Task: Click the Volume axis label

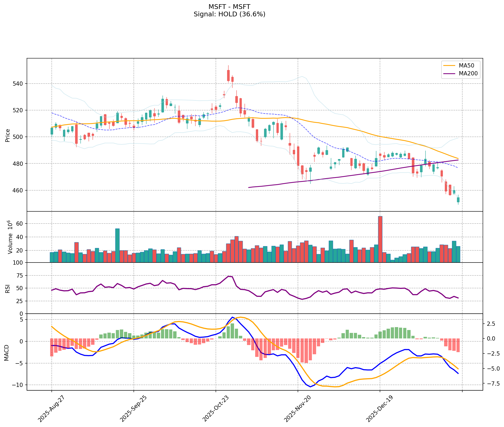Action: pyautogui.click(x=10, y=237)
